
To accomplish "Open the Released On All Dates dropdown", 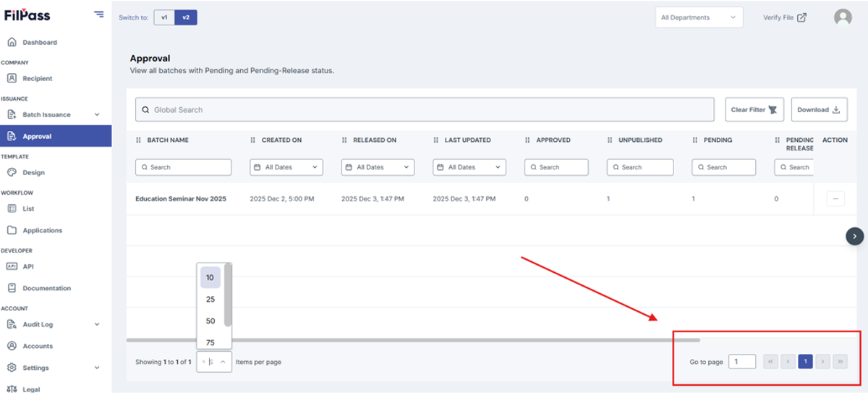I will pos(378,167).
